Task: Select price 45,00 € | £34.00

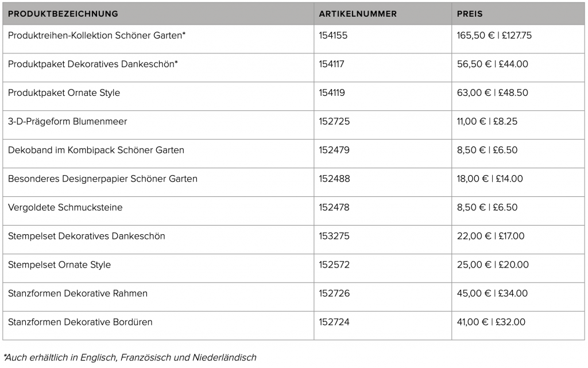Action: (492, 293)
